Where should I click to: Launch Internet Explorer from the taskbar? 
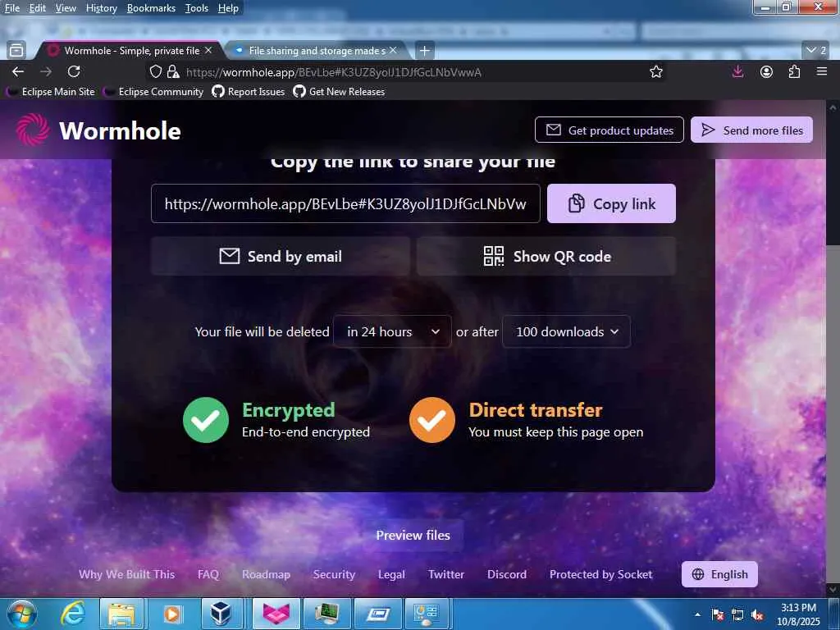[x=72, y=614]
